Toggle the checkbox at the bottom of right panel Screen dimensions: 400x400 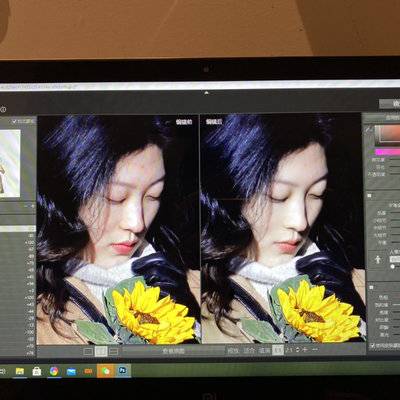[372, 346]
